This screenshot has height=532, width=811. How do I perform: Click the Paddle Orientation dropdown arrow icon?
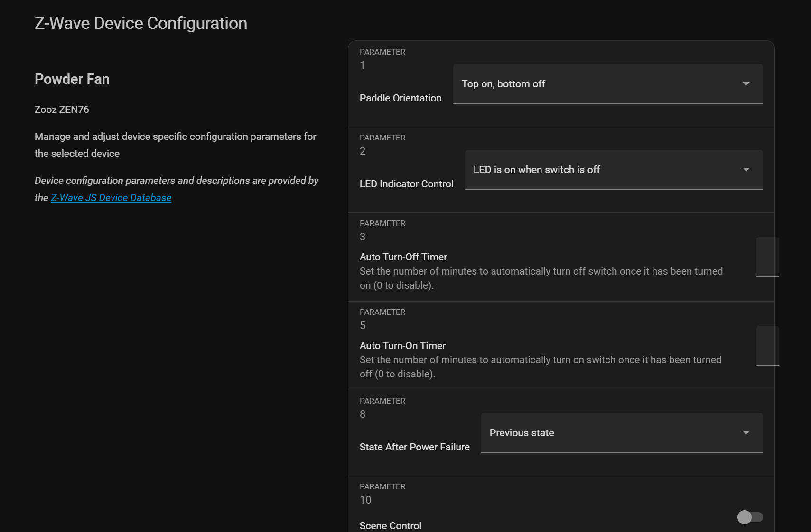tap(746, 84)
